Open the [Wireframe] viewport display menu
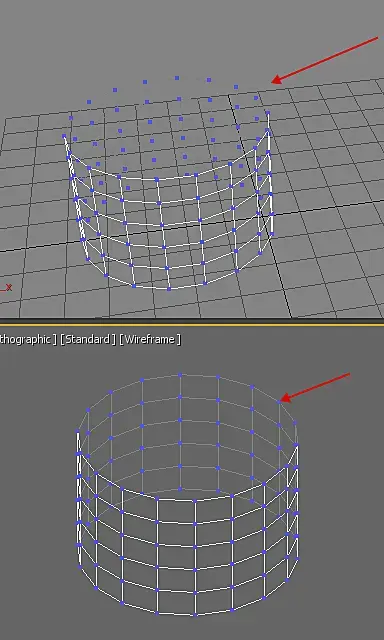Image resolution: width=384 pixels, height=640 pixels. 150,339
